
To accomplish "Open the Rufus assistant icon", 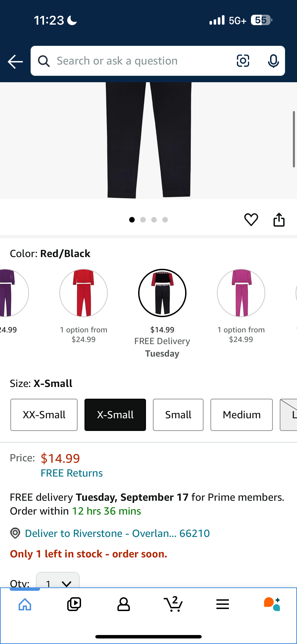I will point(272,604).
